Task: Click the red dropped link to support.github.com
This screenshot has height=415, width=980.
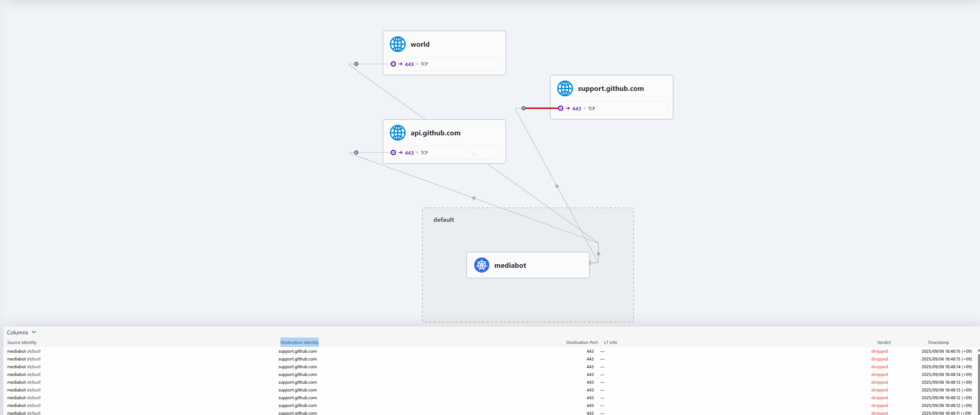Action: coord(541,108)
